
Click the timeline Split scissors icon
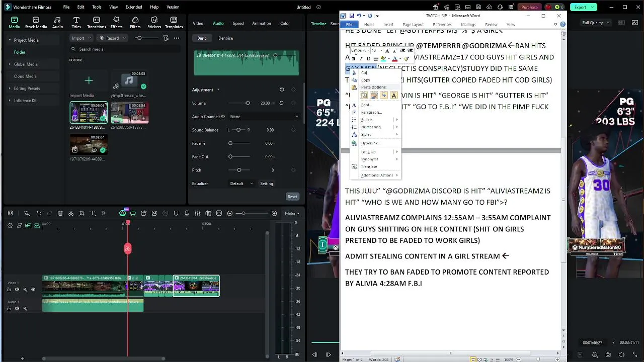71,214
